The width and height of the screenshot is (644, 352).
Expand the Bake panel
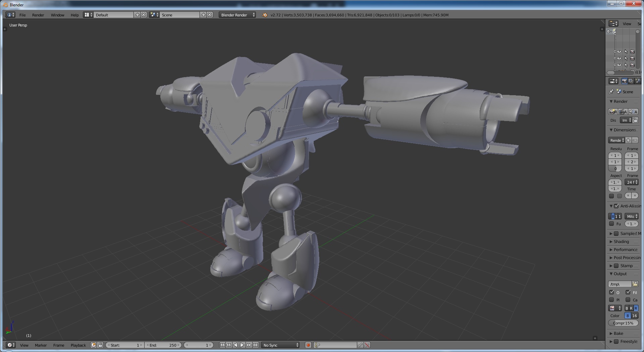click(611, 333)
